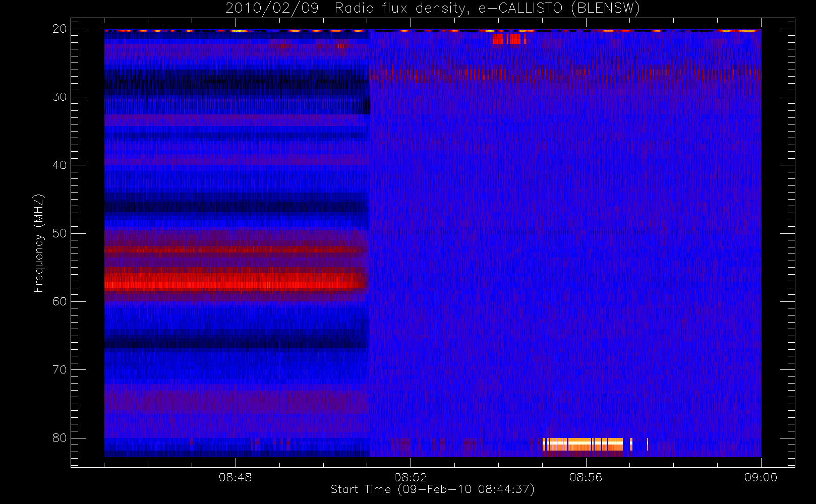Click the 50 frequency tick label
816x504 pixels.
60,233
